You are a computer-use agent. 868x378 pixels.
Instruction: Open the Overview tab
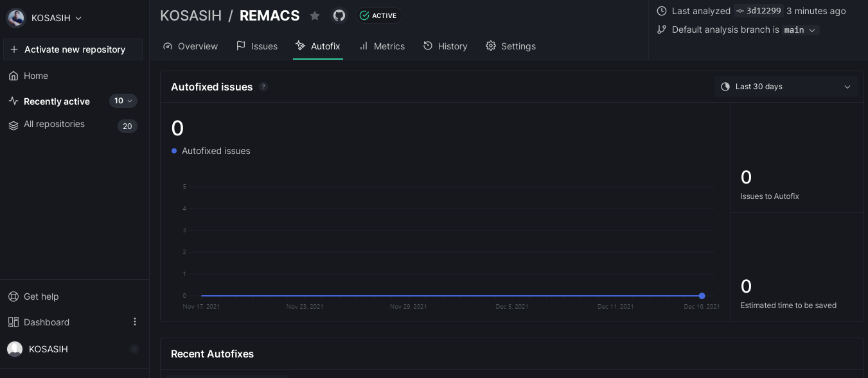[x=190, y=46]
